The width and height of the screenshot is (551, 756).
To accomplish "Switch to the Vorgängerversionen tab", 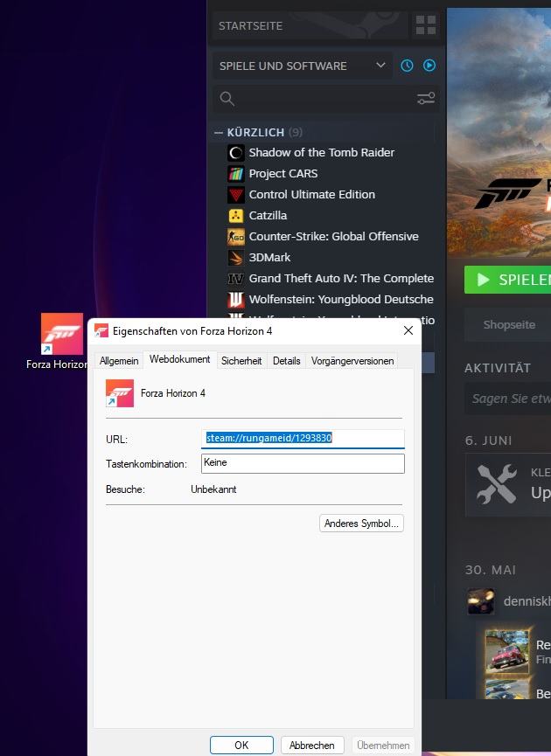I will coord(352,361).
